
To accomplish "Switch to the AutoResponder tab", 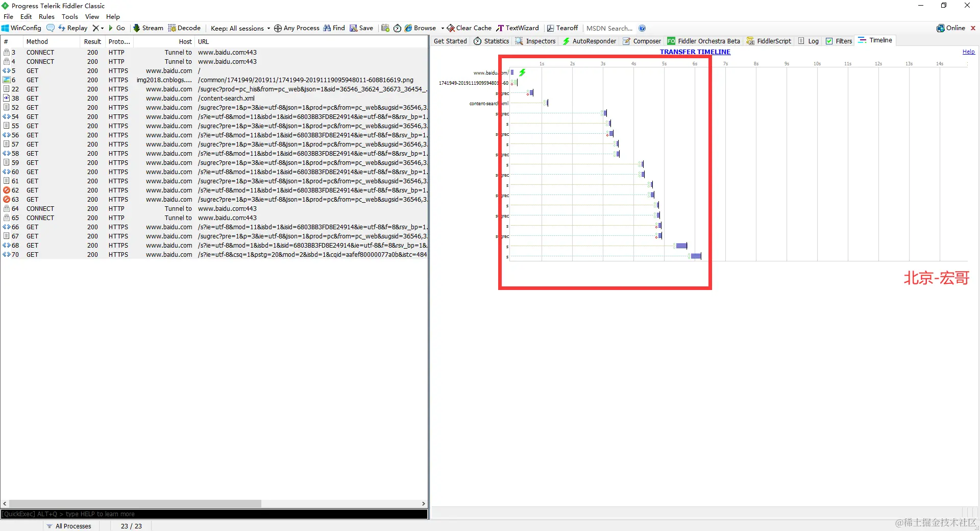I will coord(589,41).
